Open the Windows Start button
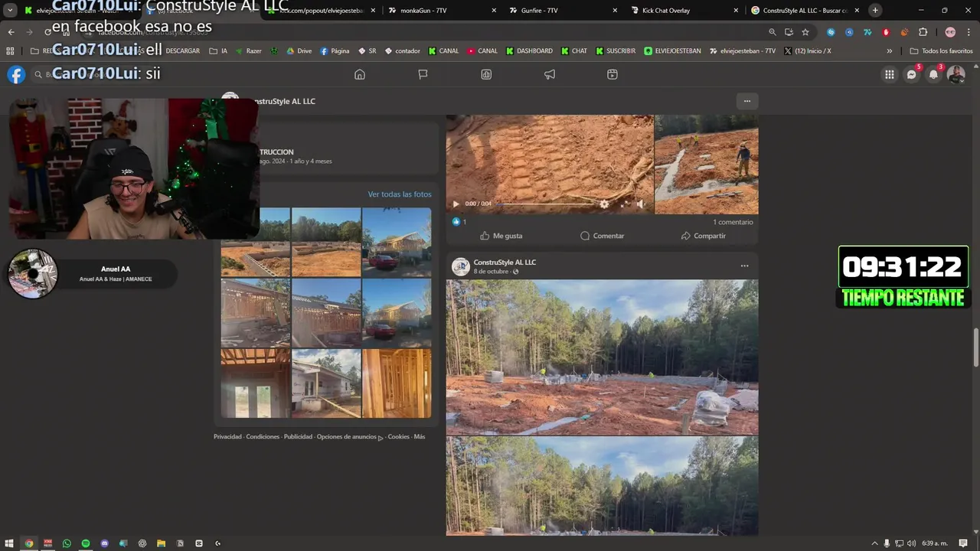The image size is (980, 551). point(10,543)
